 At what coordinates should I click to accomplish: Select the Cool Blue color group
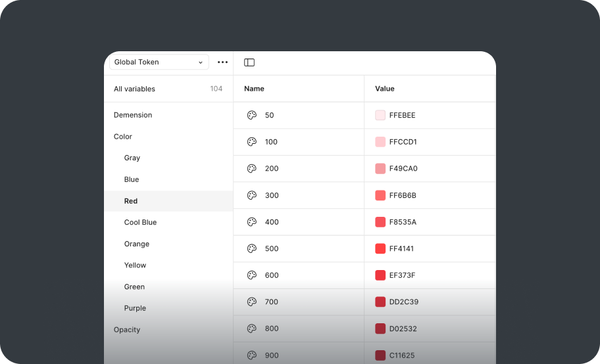click(140, 222)
